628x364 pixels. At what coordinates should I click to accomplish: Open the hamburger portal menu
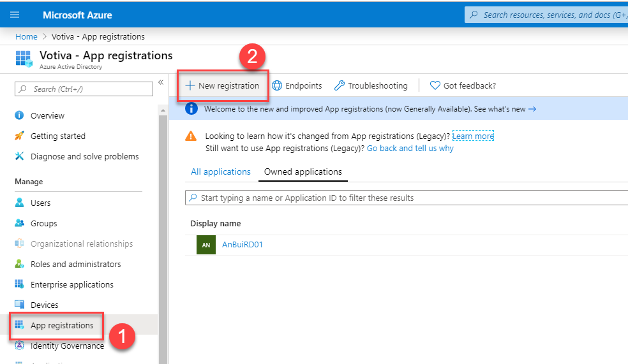15,15
